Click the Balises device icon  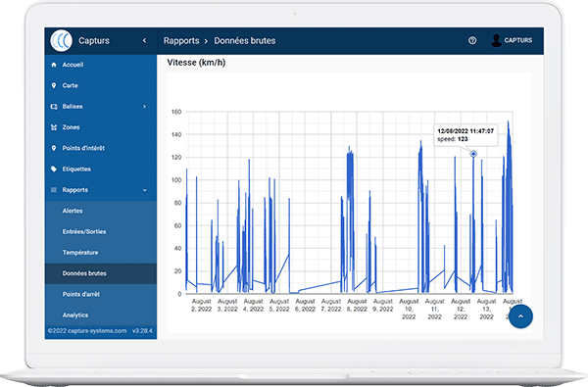(x=54, y=107)
